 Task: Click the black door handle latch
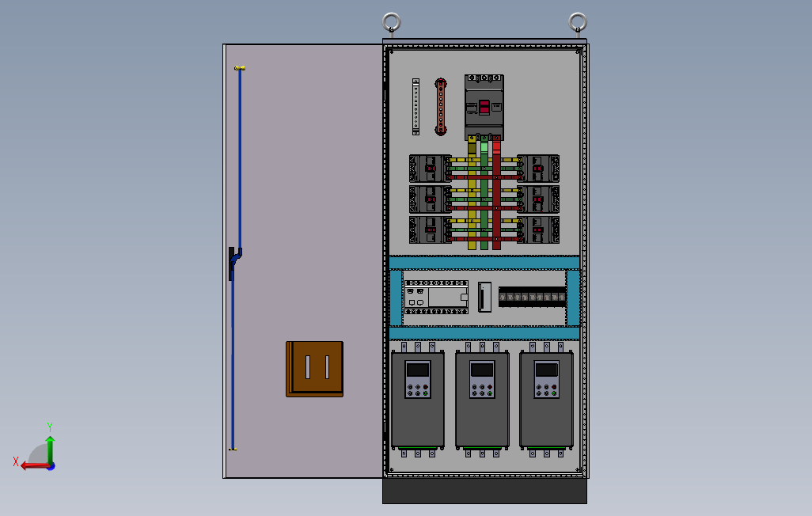tap(231, 264)
